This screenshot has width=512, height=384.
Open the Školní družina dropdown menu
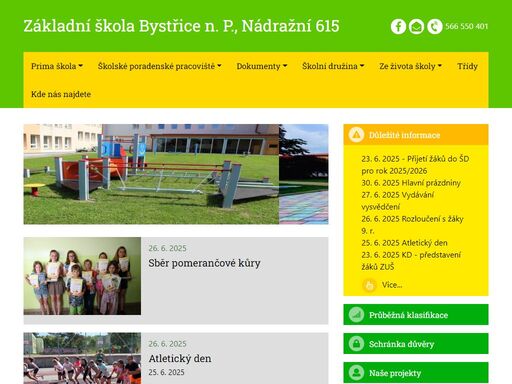point(333,66)
